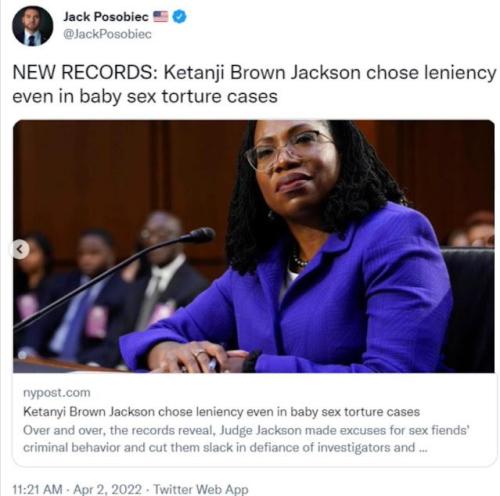This screenshot has width=500, height=496.
Task: Click the 'Over and over' card description
Action: pyautogui.click(x=246, y=439)
